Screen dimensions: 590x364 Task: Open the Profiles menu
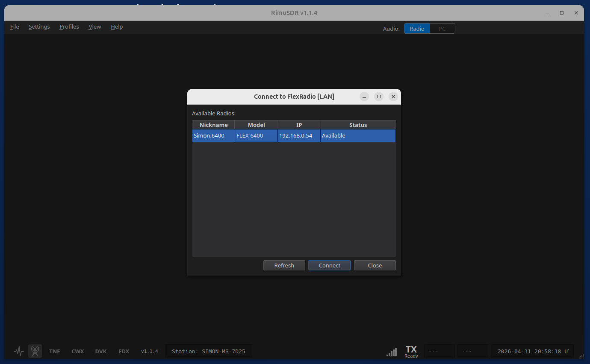(x=69, y=26)
